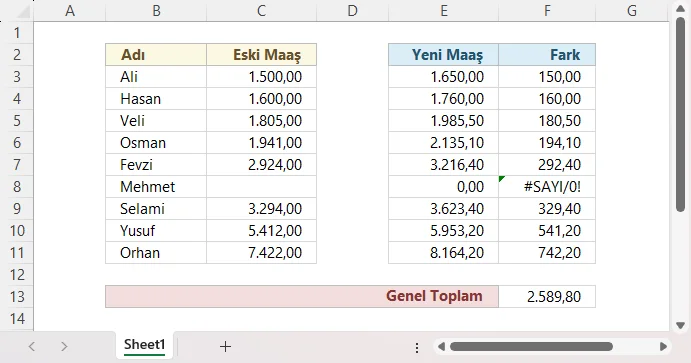The height and width of the screenshot is (363, 691).
Task: Select the '742,20' cell
Action: pyautogui.click(x=547, y=253)
